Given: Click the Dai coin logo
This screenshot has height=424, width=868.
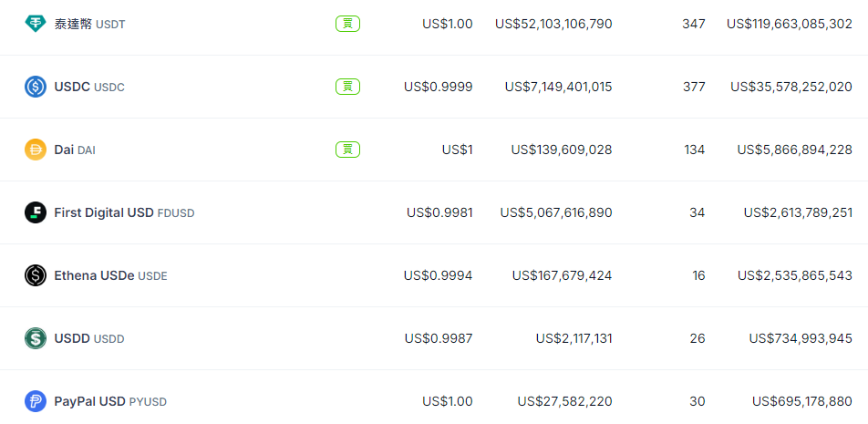Looking at the screenshot, I should (36, 150).
